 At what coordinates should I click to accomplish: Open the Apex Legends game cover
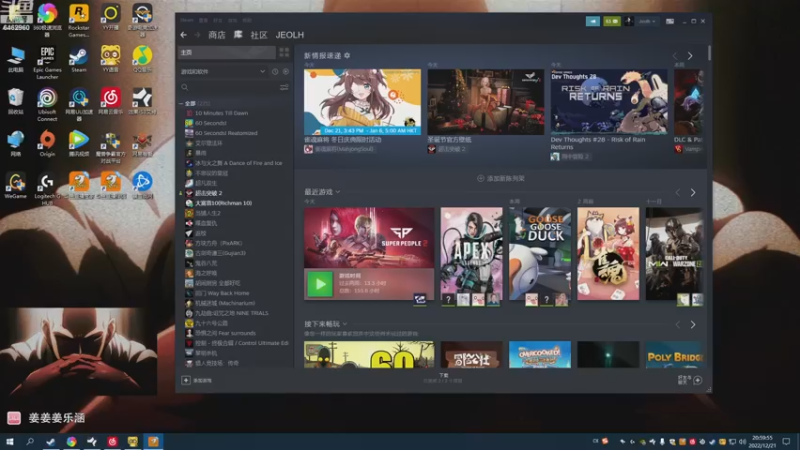(471, 253)
